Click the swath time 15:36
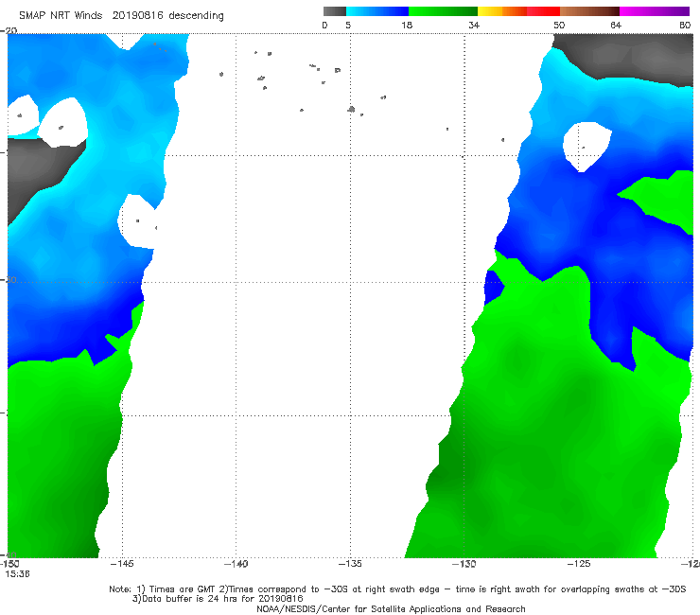Viewport: 700px width, 615px height. (x=17, y=574)
